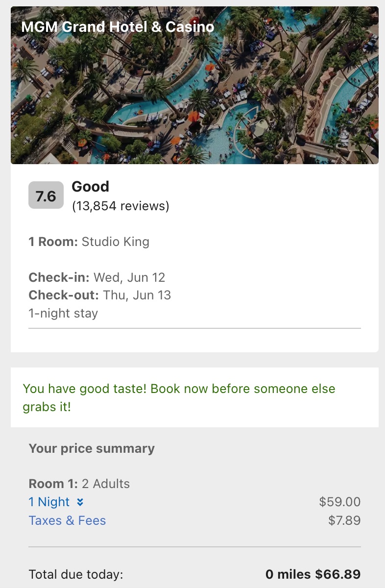Click the 7.6 rating score badge
This screenshot has width=385, height=588.
point(46,196)
